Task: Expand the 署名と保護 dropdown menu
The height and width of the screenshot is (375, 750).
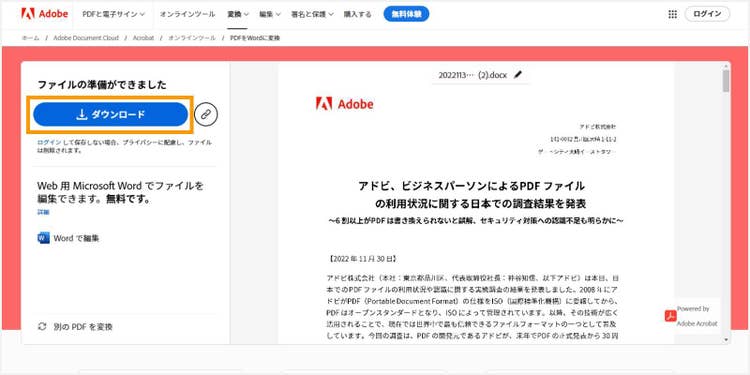Action: tap(312, 14)
